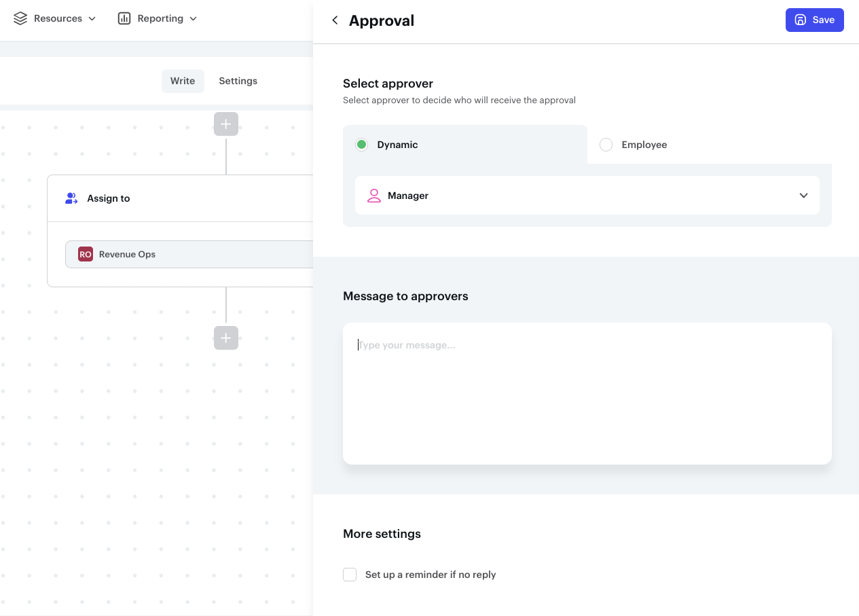Click the Select approver heading
This screenshot has height=616, width=859.
click(x=388, y=84)
